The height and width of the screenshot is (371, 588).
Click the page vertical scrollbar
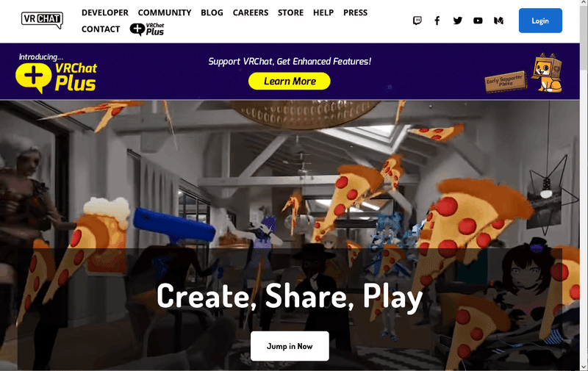pos(584,185)
